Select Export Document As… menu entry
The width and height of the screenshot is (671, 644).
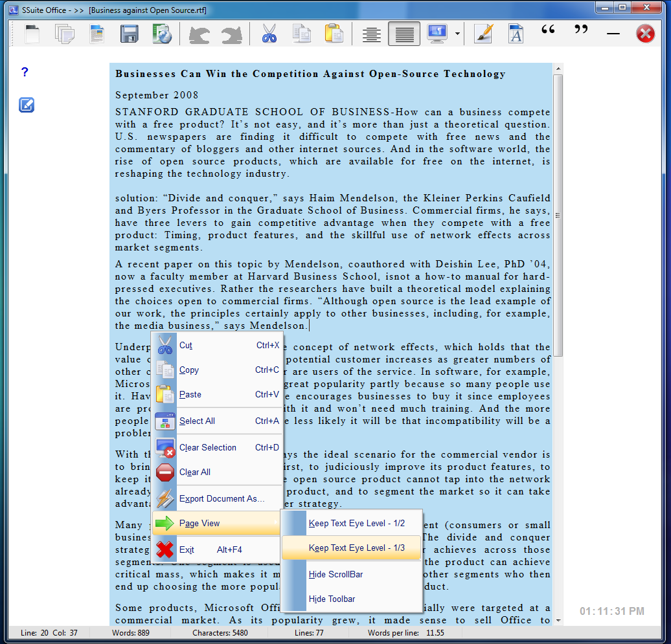pyautogui.click(x=222, y=498)
